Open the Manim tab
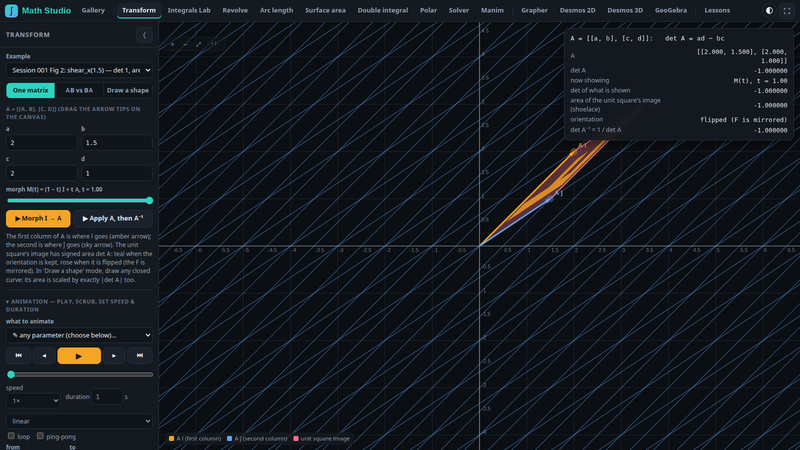Image resolution: width=800 pixels, height=450 pixels. coord(492,10)
